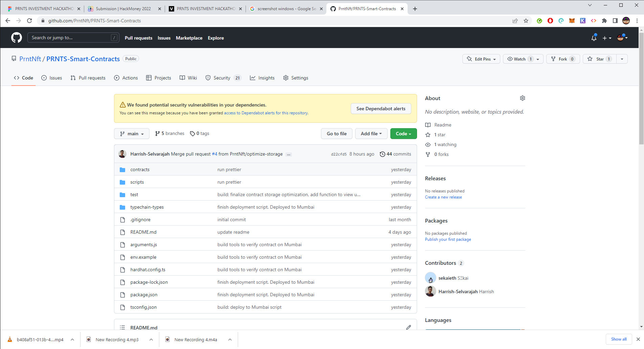The height and width of the screenshot is (349, 644).
Task: Expand the commit message ellipsis
Action: pyautogui.click(x=289, y=154)
